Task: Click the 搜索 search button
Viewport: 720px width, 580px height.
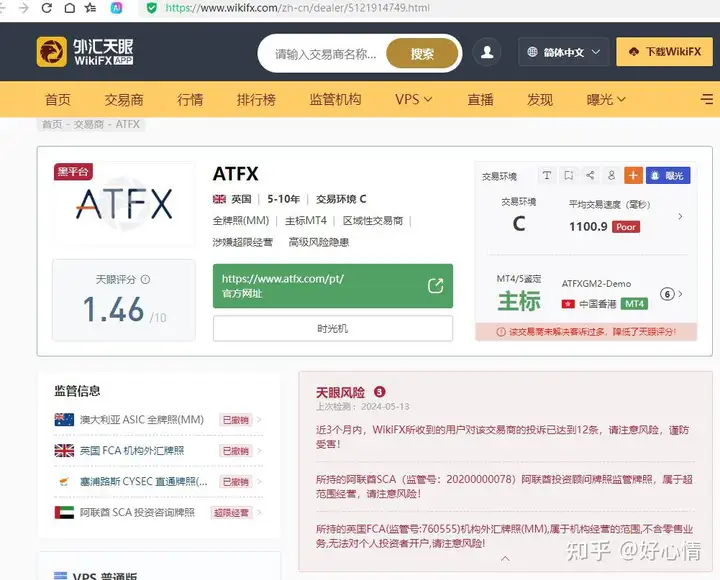Action: pos(422,54)
